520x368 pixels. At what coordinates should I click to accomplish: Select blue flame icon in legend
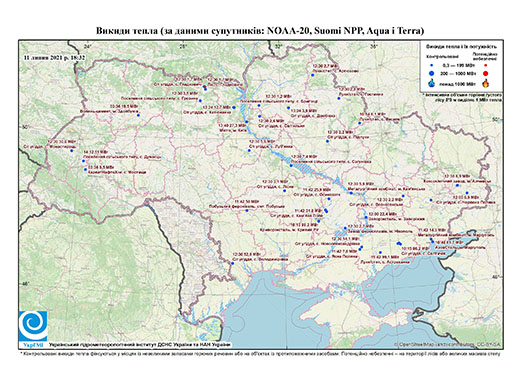[x=431, y=83]
